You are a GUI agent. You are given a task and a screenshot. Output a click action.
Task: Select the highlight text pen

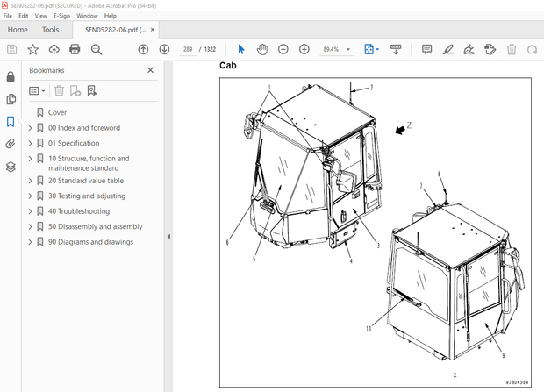[x=447, y=50]
